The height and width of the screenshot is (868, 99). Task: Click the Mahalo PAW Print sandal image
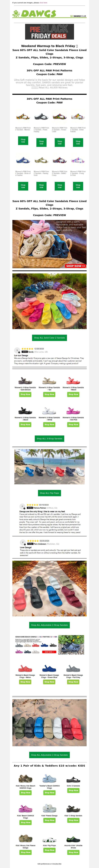[x=23, y=117]
